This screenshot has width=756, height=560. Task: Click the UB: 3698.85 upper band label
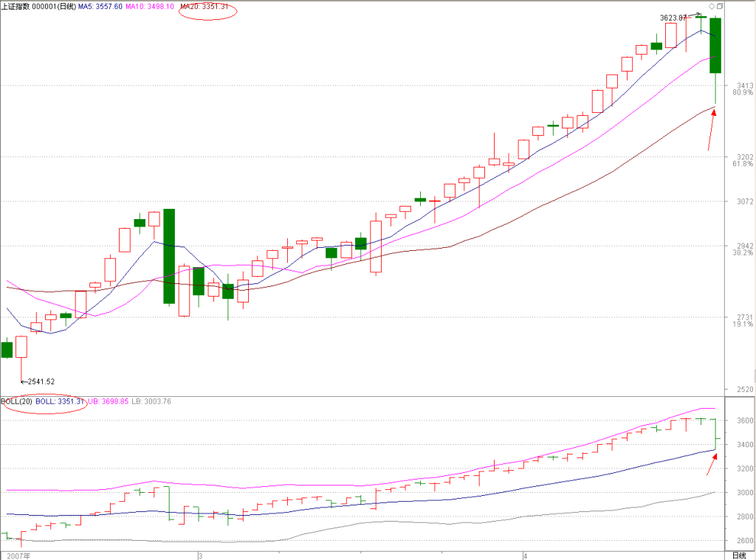(x=109, y=401)
